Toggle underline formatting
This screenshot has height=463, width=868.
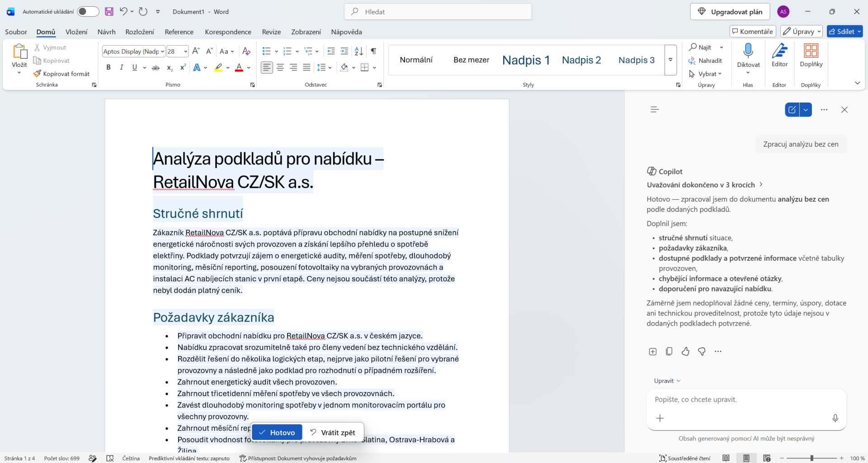pyautogui.click(x=135, y=67)
